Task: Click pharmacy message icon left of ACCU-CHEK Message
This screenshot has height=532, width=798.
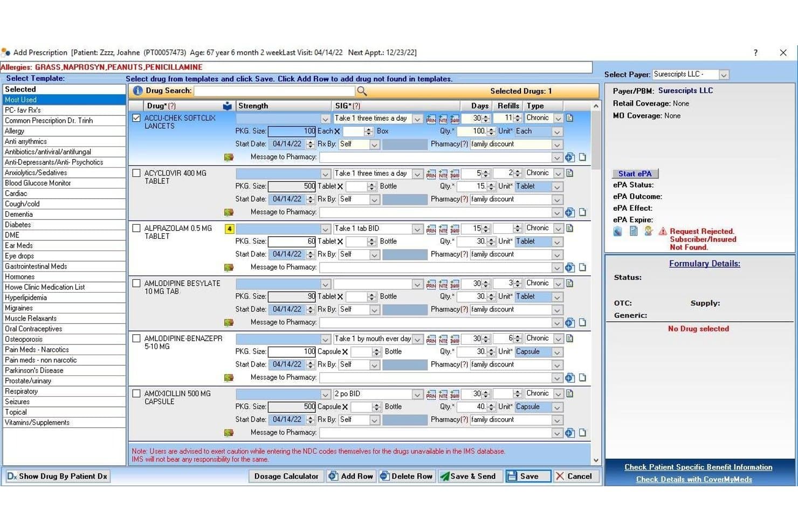Action: coord(229,157)
